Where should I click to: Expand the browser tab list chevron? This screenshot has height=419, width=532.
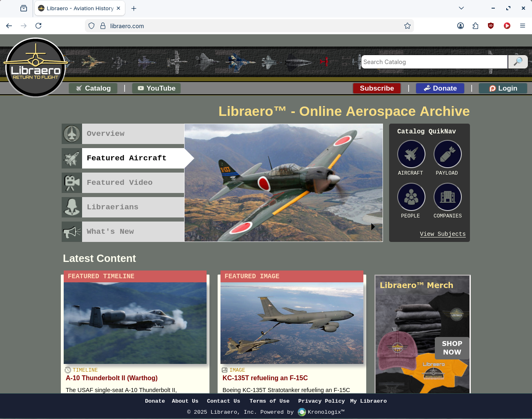[461, 8]
